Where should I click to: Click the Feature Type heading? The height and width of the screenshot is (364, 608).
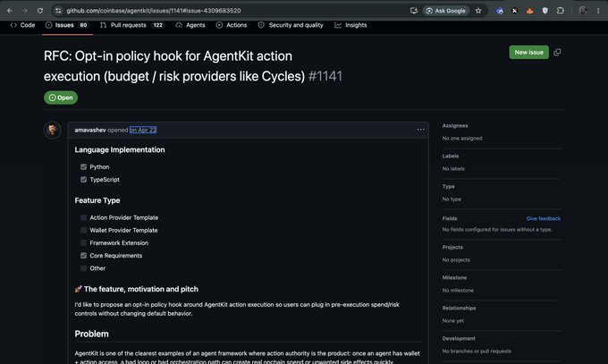pyautogui.click(x=97, y=200)
